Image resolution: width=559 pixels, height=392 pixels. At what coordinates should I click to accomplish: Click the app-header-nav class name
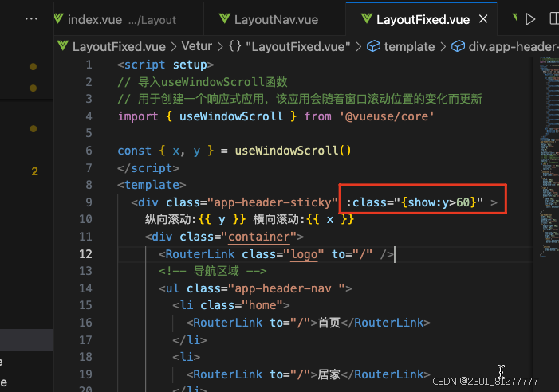(x=283, y=288)
